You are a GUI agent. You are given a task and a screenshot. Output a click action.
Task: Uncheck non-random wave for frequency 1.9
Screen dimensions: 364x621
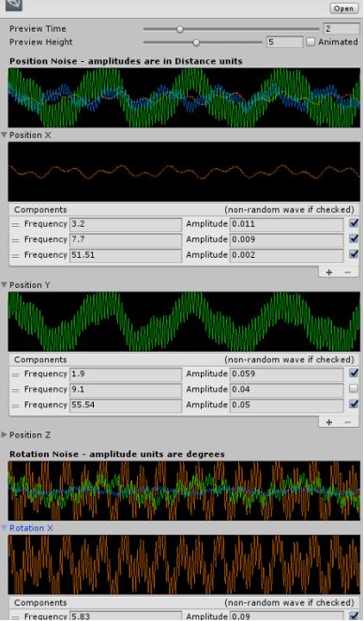pyautogui.click(x=354, y=373)
